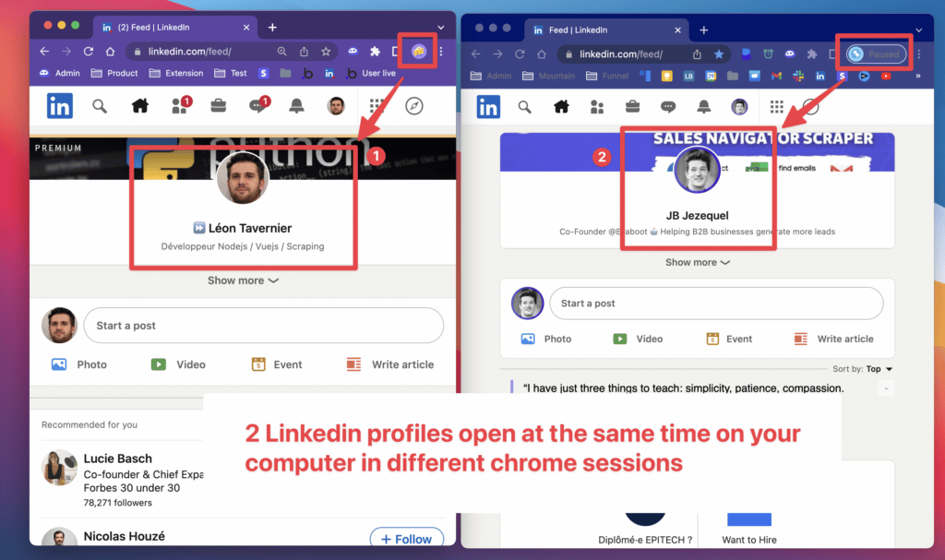945x560 pixels.
Task: Click bookmark star in right Chrome window
Action: pos(718,54)
